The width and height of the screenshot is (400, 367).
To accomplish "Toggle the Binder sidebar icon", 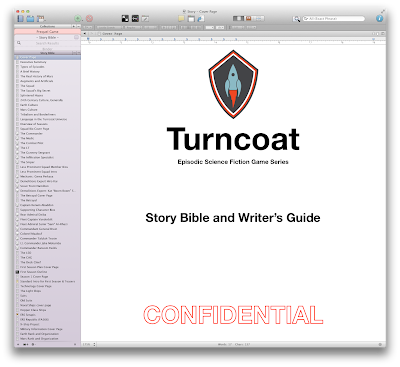I will [x=21, y=19].
